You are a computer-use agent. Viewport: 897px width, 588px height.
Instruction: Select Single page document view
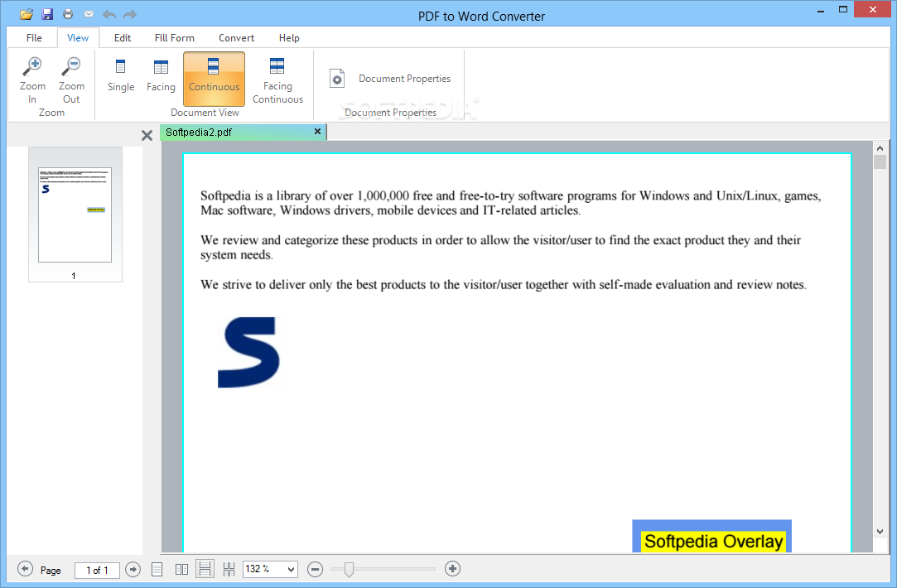point(121,75)
